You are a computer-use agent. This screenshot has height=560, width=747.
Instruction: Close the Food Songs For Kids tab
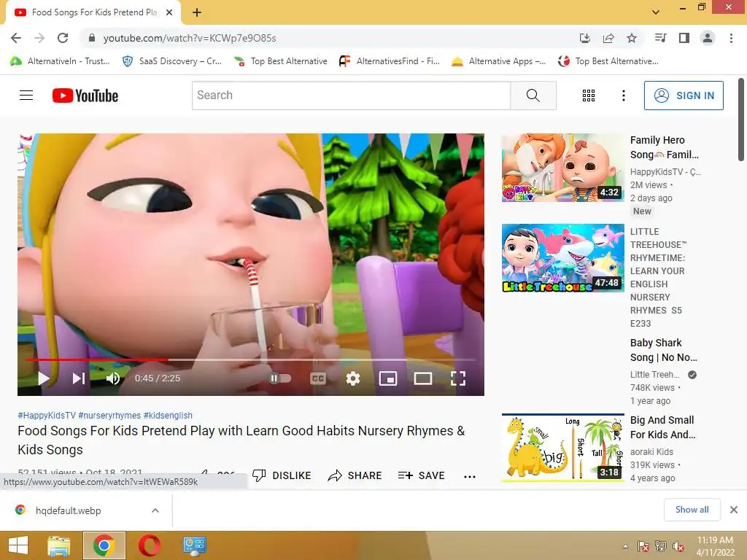pyautogui.click(x=169, y=12)
